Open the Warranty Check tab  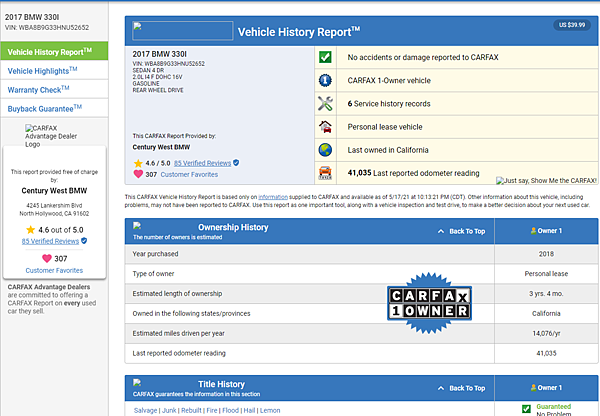[x=54, y=89]
